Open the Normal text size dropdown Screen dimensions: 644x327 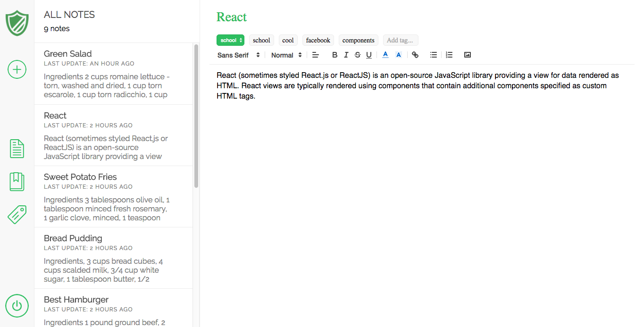pyautogui.click(x=285, y=55)
